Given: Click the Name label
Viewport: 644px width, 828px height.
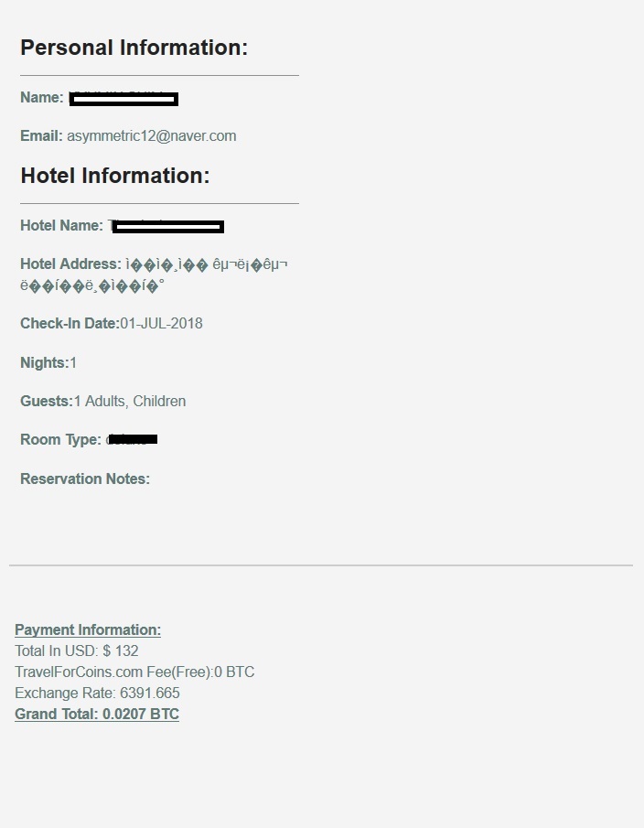Looking at the screenshot, I should (x=42, y=98).
